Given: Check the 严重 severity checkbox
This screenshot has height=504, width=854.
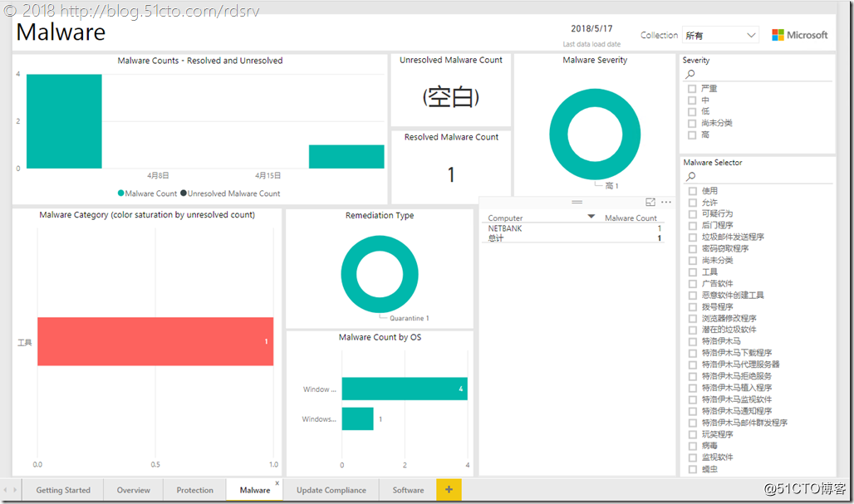Looking at the screenshot, I should (x=692, y=89).
